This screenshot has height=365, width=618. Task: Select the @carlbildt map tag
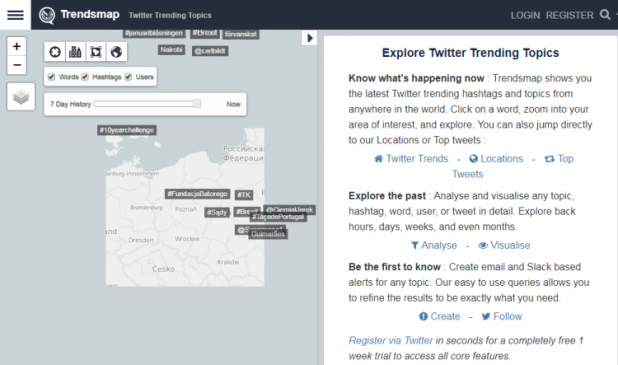click(210, 51)
